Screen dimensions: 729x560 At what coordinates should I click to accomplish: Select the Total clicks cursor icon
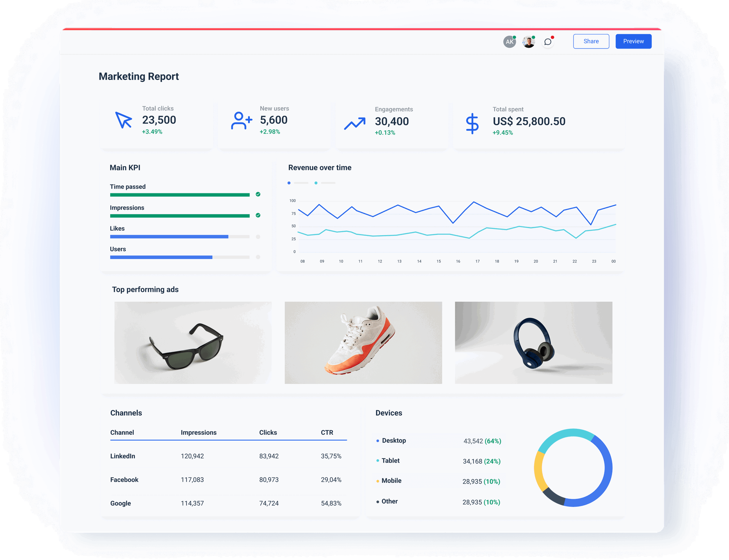(123, 120)
